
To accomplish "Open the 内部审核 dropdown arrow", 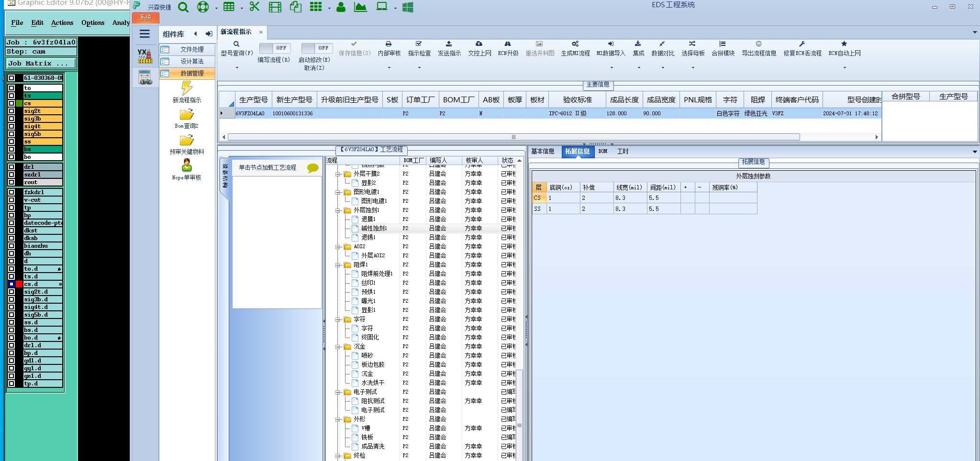I will (x=389, y=68).
